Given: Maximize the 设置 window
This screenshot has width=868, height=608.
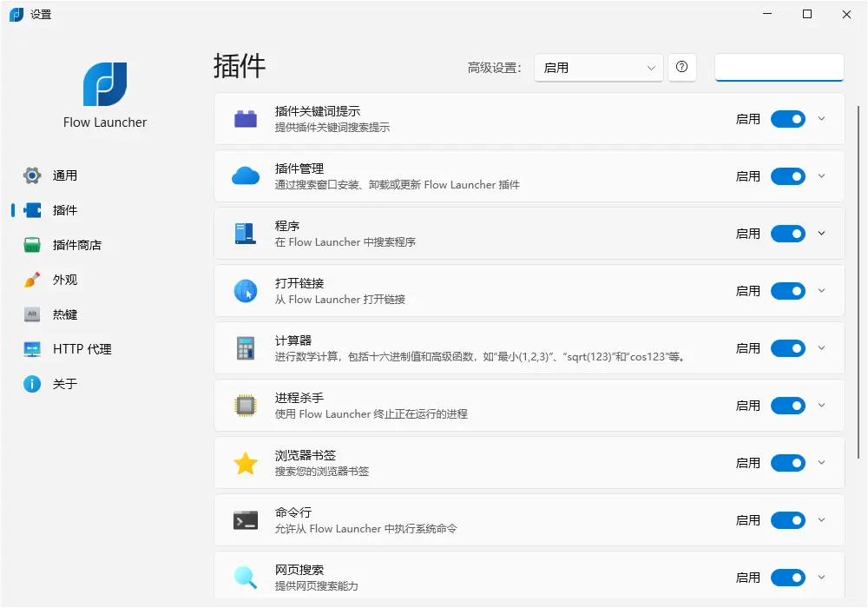Looking at the screenshot, I should [x=807, y=15].
